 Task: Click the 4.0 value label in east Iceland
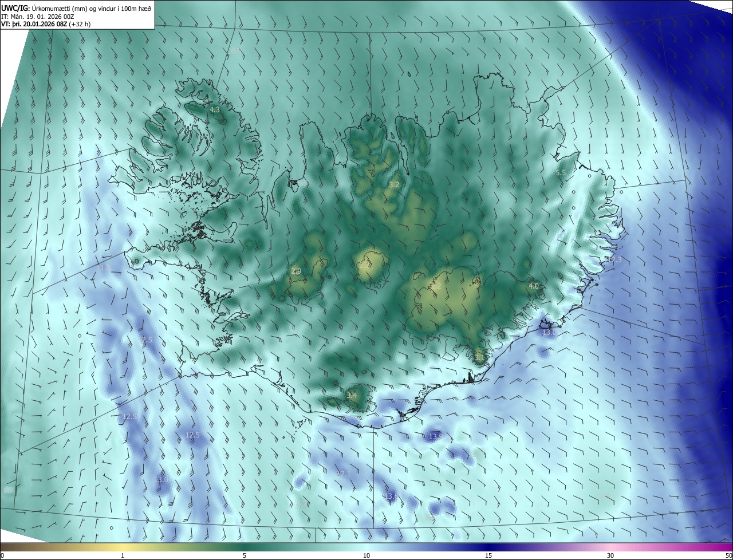coord(533,286)
